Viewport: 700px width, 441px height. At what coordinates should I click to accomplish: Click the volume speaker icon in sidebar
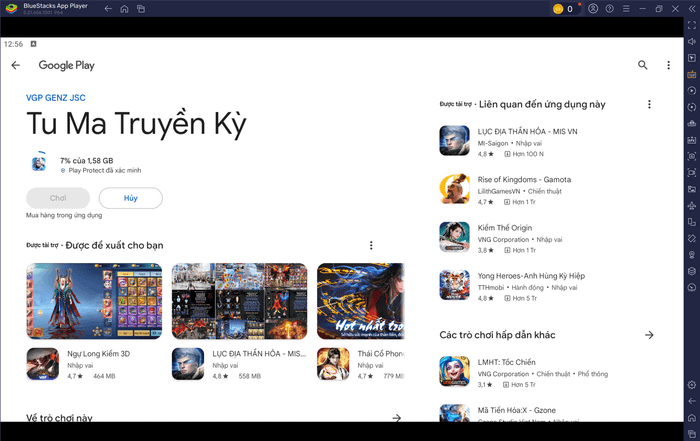pyautogui.click(x=692, y=42)
